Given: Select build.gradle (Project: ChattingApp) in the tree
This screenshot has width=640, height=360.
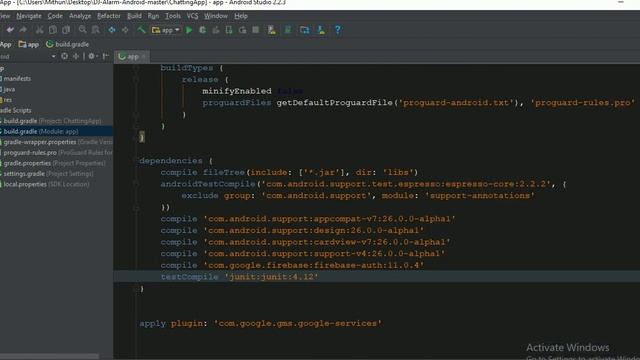Looking at the screenshot, I should tap(52, 121).
